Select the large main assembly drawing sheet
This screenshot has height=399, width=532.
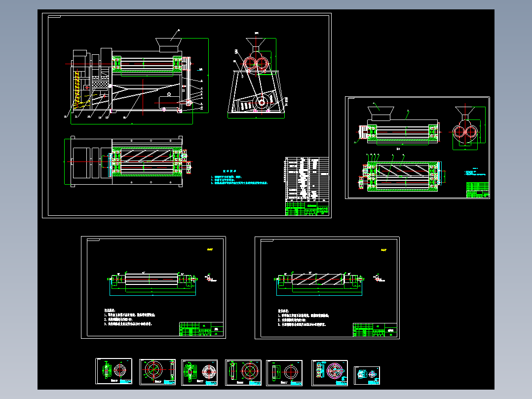click(x=187, y=116)
